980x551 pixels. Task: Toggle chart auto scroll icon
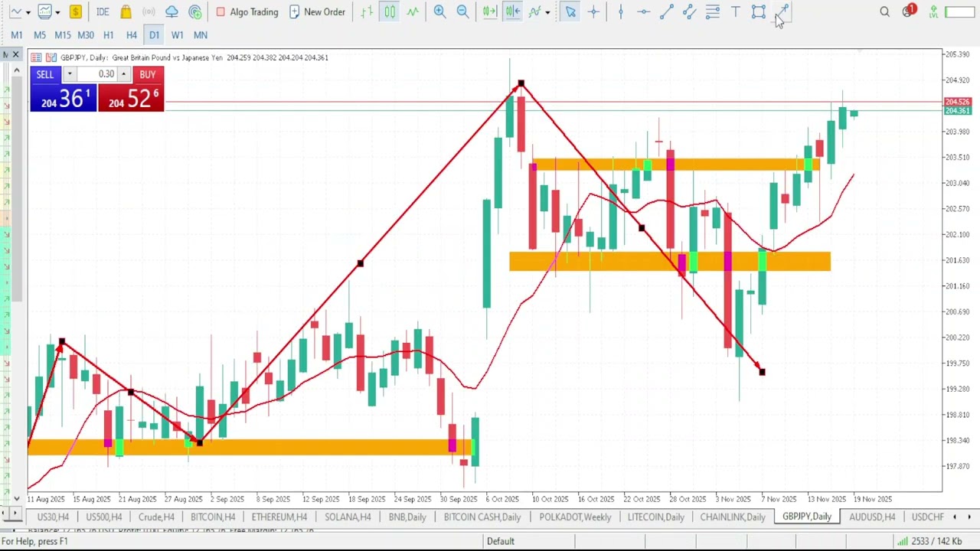coord(489,11)
